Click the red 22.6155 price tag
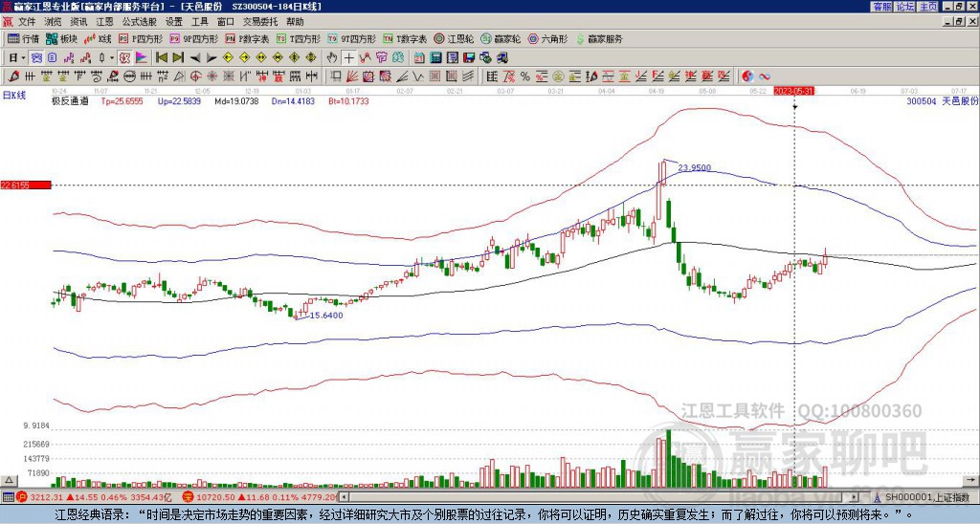This screenshot has width=980, height=524. click(x=25, y=185)
